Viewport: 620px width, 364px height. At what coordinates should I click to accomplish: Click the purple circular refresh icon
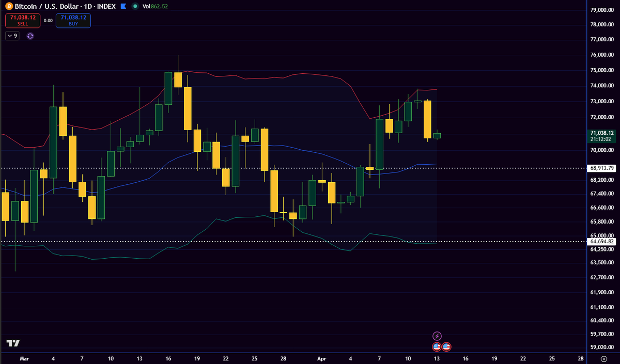pos(30,36)
